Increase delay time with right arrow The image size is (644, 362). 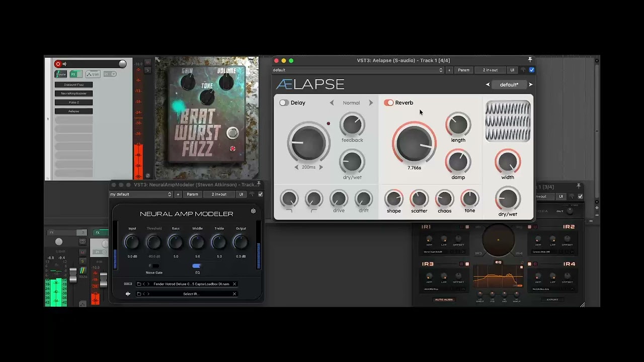(321, 167)
